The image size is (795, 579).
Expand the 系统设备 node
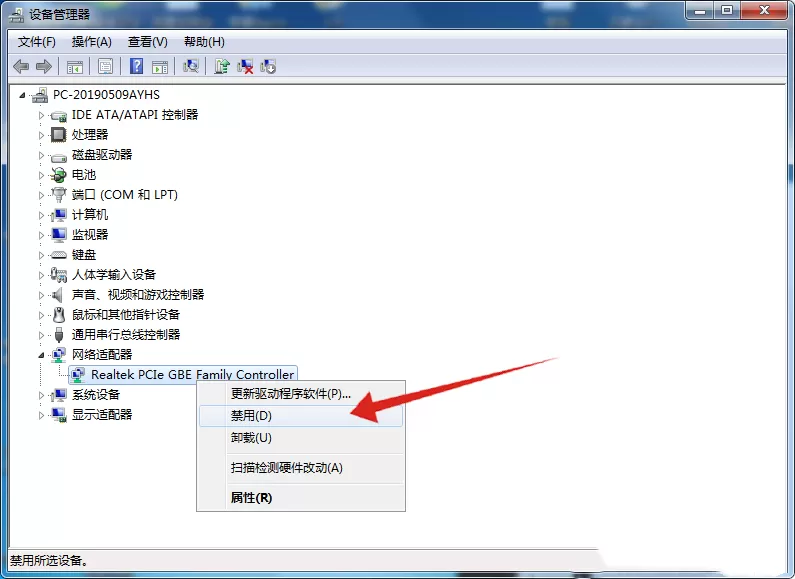[41, 395]
